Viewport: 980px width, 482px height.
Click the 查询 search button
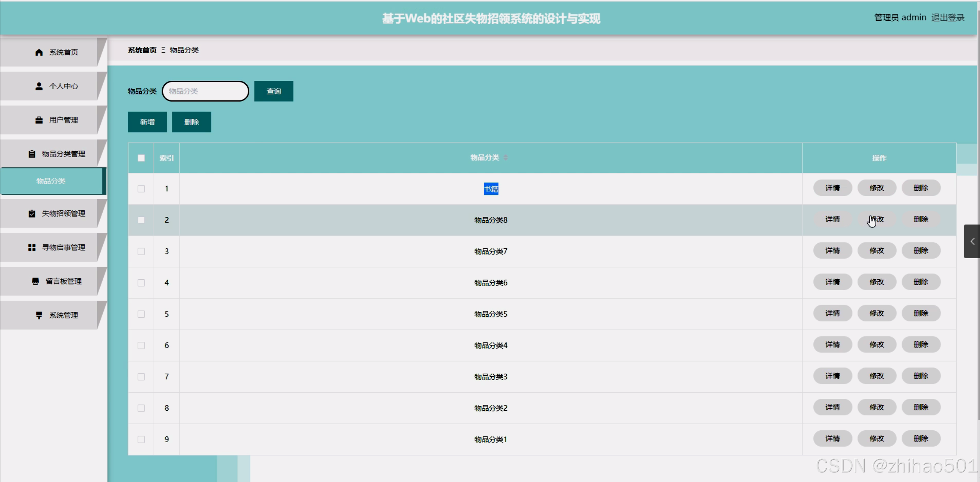(x=273, y=91)
